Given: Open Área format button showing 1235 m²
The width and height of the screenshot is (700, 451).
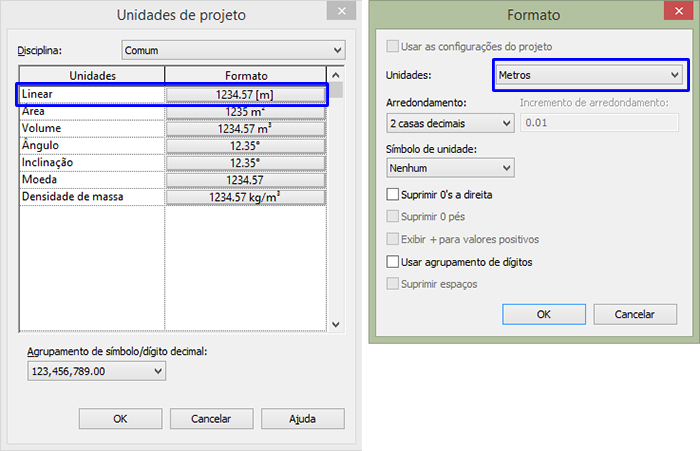Looking at the screenshot, I should (x=245, y=112).
